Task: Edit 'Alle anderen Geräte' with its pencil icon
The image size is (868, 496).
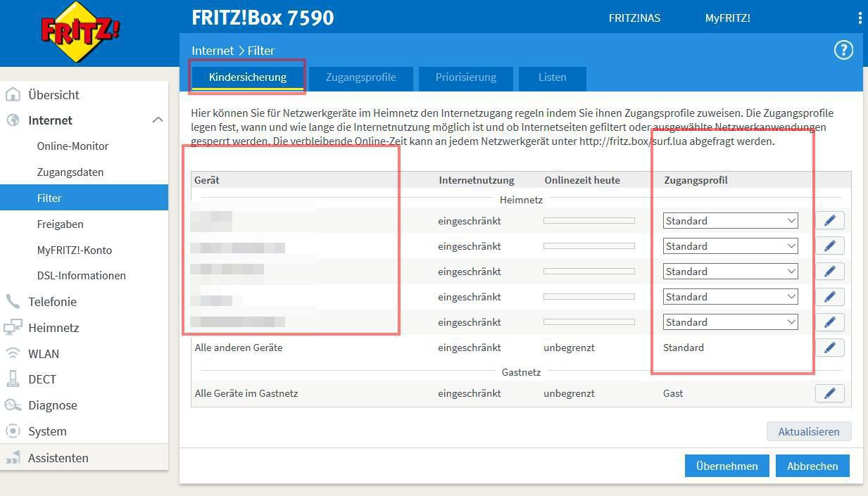Action: tap(829, 348)
